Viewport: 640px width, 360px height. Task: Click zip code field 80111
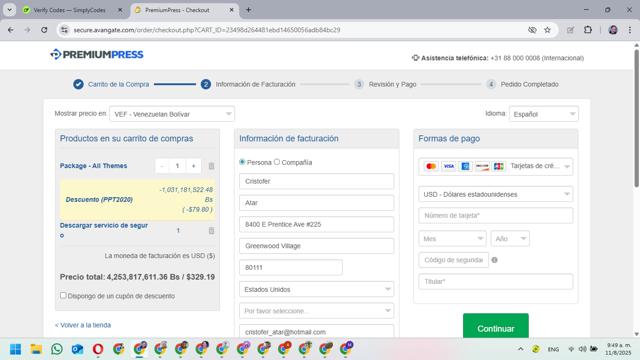(291, 268)
